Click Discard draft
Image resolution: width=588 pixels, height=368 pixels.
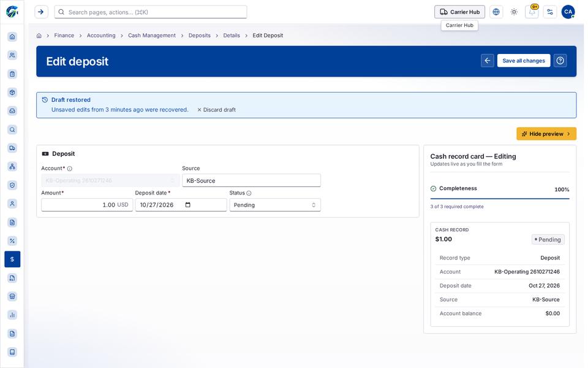click(x=216, y=110)
